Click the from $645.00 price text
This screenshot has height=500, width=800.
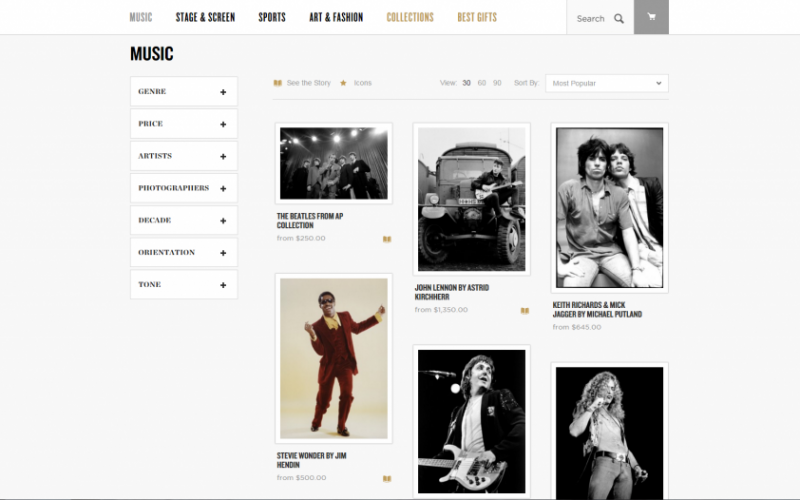(x=577, y=327)
